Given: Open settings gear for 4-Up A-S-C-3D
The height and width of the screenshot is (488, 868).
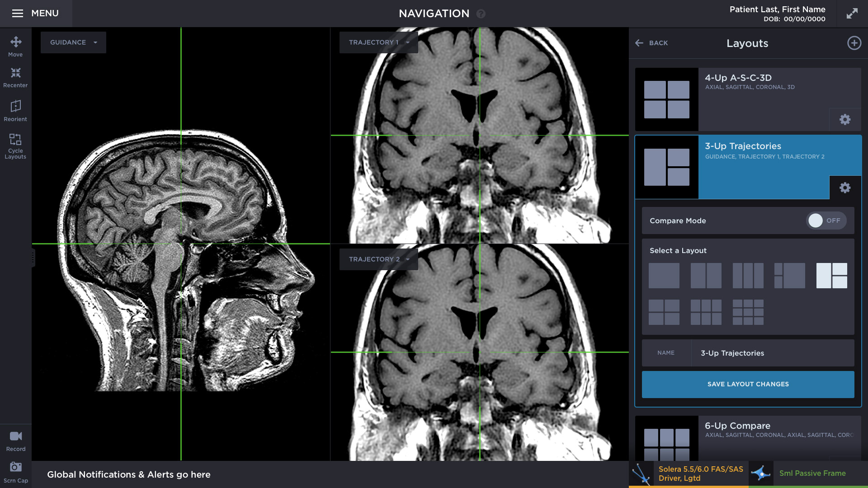Looking at the screenshot, I should 844,119.
